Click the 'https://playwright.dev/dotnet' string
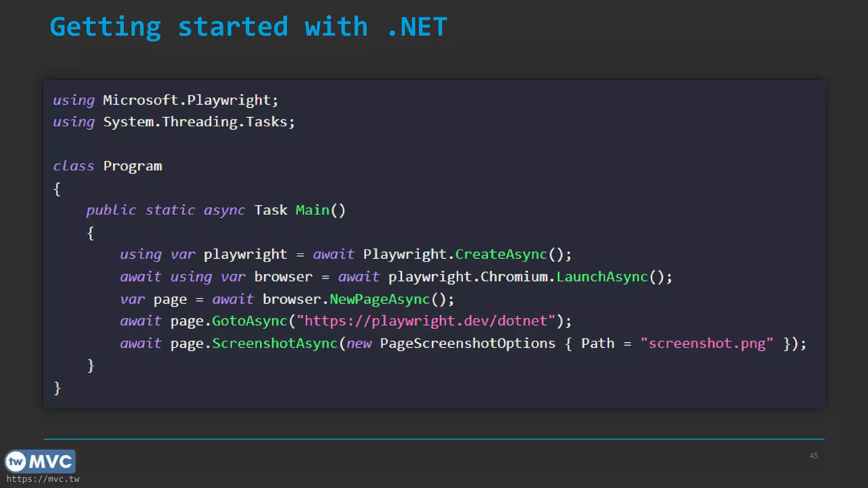This screenshot has width=868, height=488. tap(426, 321)
